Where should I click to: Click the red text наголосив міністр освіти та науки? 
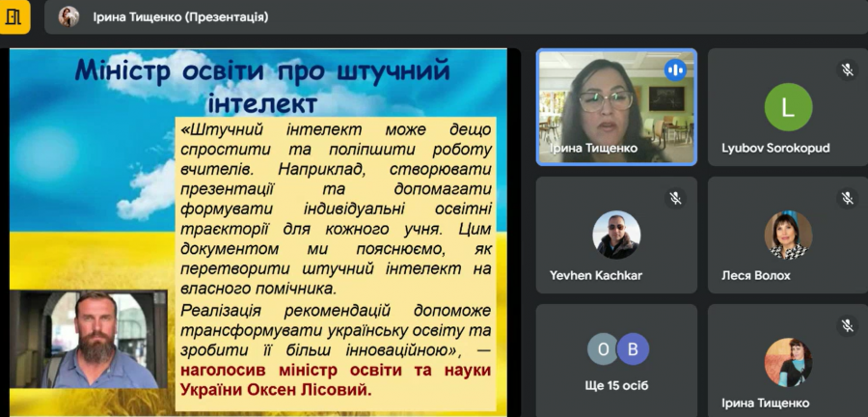click(336, 370)
